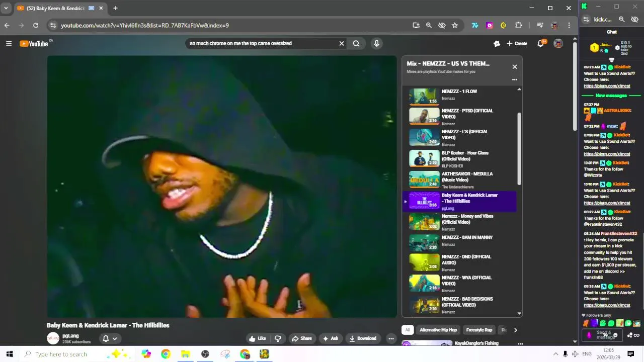Open the zoom magnifier in address bar

(x=429, y=25)
